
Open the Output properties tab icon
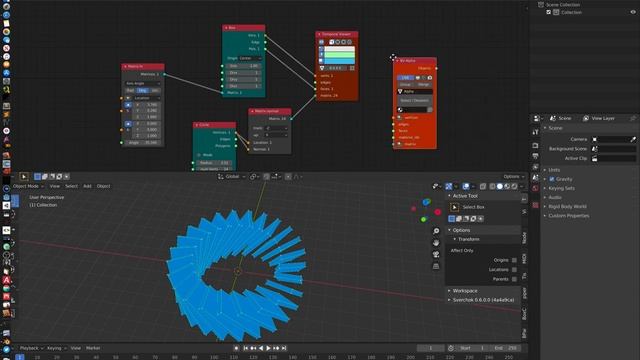(536, 156)
